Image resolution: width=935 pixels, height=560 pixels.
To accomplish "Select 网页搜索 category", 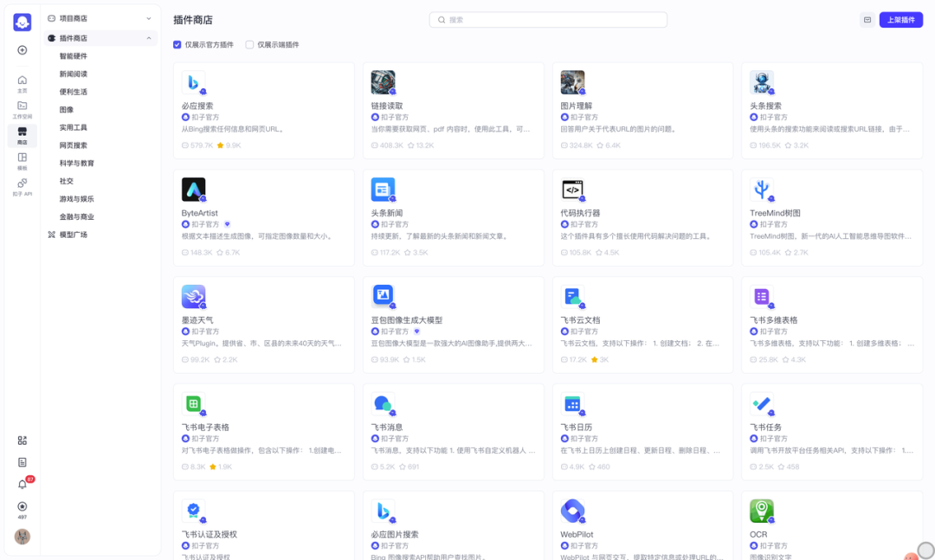I will [74, 145].
